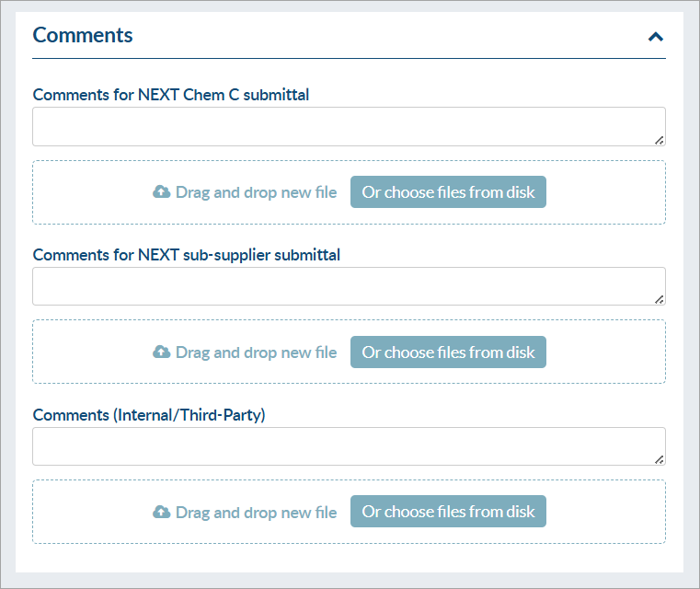
Task: Click resize grip of Internal/Third-Party comments box
Action: [x=659, y=459]
